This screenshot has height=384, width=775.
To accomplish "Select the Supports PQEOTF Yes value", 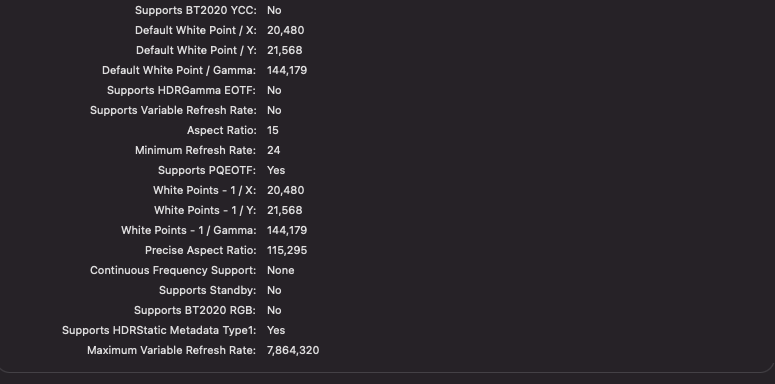I will (x=276, y=171).
